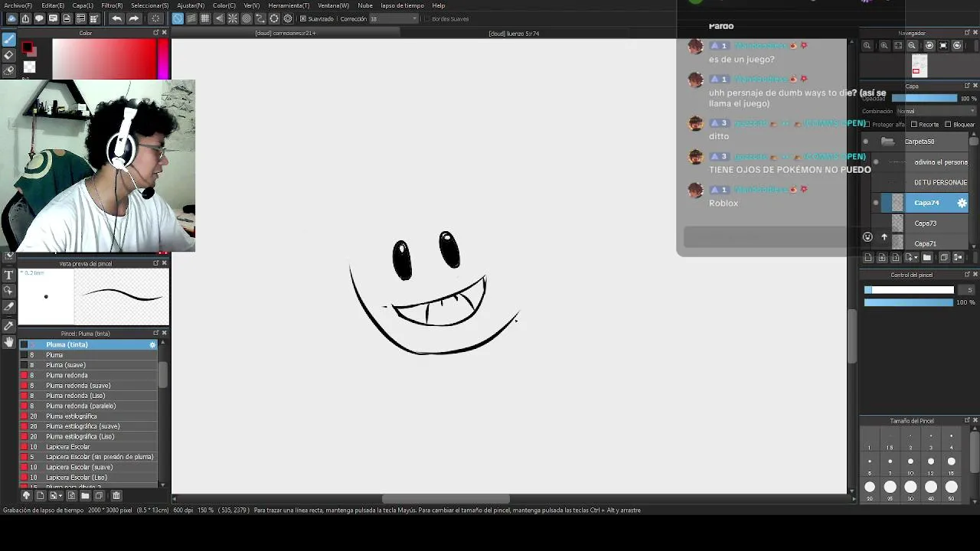Select the Brush tool in left toolbar

point(8,39)
